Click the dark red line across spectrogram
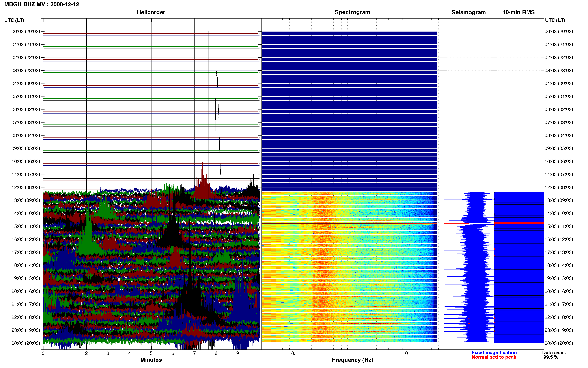Image resolution: width=588 pixels, height=368 pixels. coord(349,223)
